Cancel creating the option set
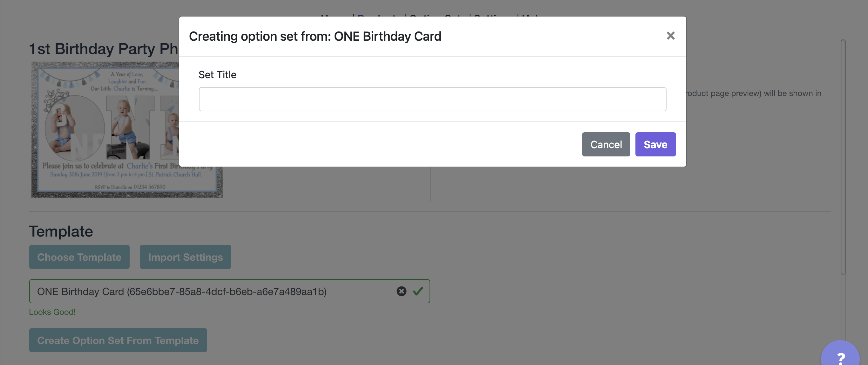Screen dimensions: 868x365 606,144
